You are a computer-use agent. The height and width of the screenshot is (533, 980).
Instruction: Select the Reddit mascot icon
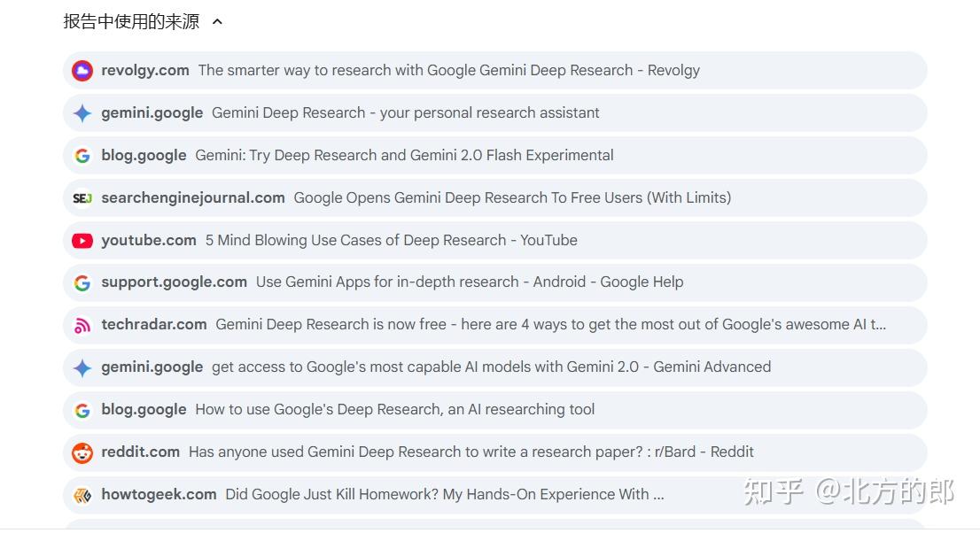[x=82, y=452]
